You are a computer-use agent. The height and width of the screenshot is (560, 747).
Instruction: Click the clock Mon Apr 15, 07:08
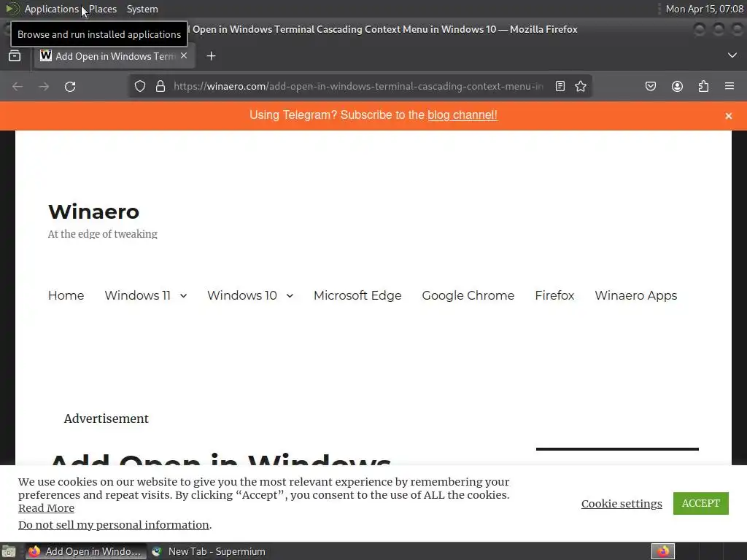click(x=704, y=9)
